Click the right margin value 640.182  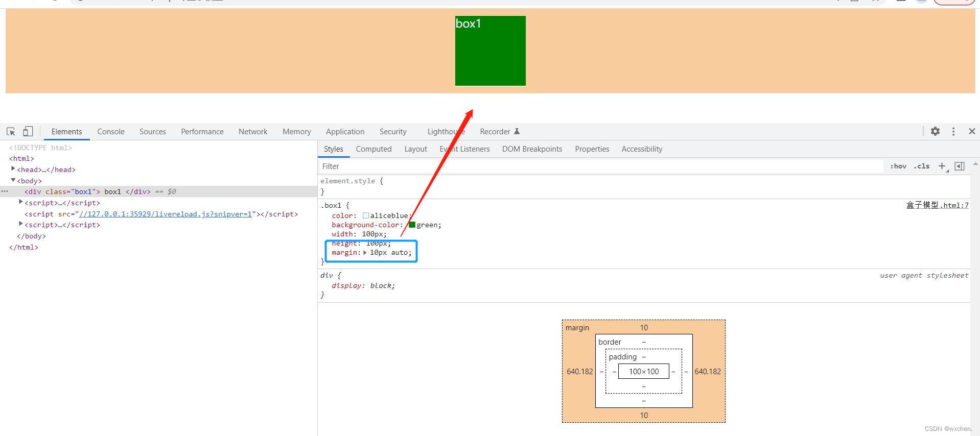tap(708, 371)
